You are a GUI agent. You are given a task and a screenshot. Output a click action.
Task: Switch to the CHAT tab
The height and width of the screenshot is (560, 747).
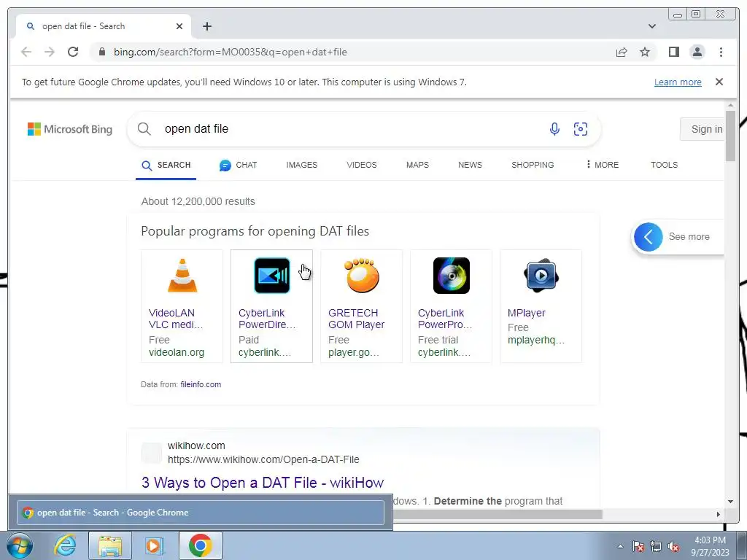click(x=239, y=165)
